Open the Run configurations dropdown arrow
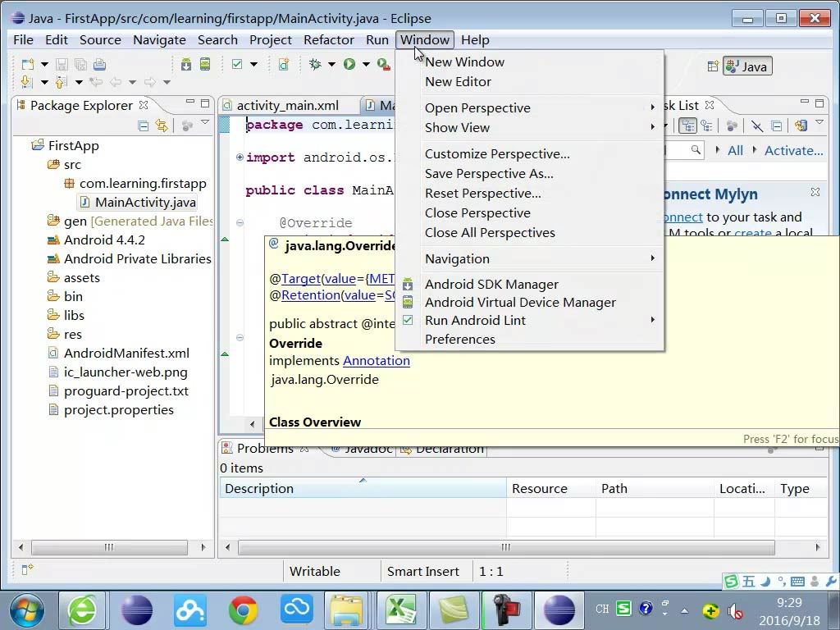This screenshot has width=840, height=630. pyautogui.click(x=366, y=65)
